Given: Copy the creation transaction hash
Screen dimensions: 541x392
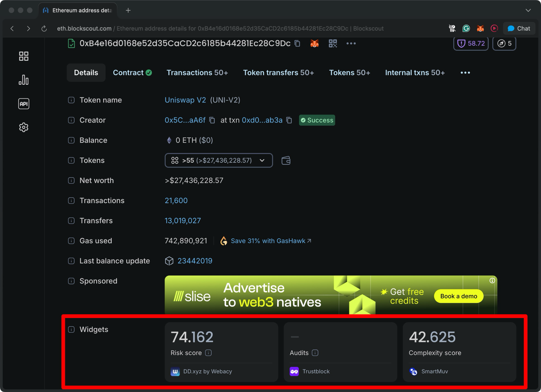Looking at the screenshot, I should click(289, 120).
